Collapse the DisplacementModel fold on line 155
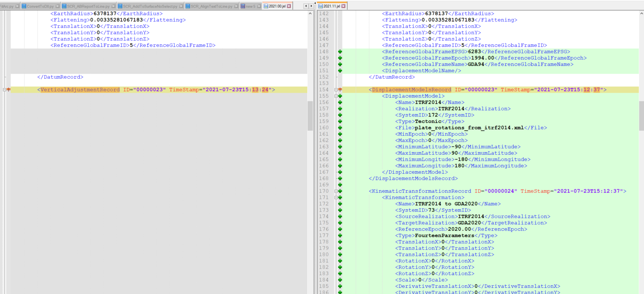Image resolution: width=644 pixels, height=294 pixels. point(336,96)
